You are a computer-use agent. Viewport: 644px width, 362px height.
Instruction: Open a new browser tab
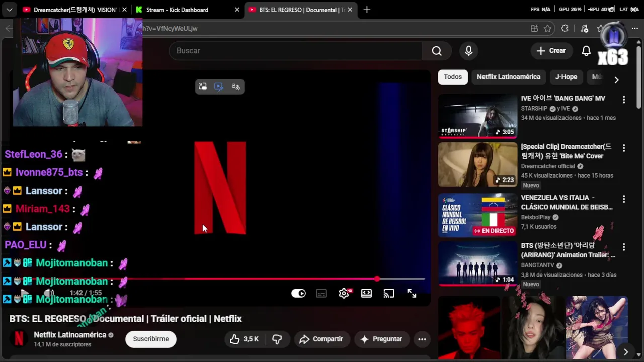tap(367, 10)
